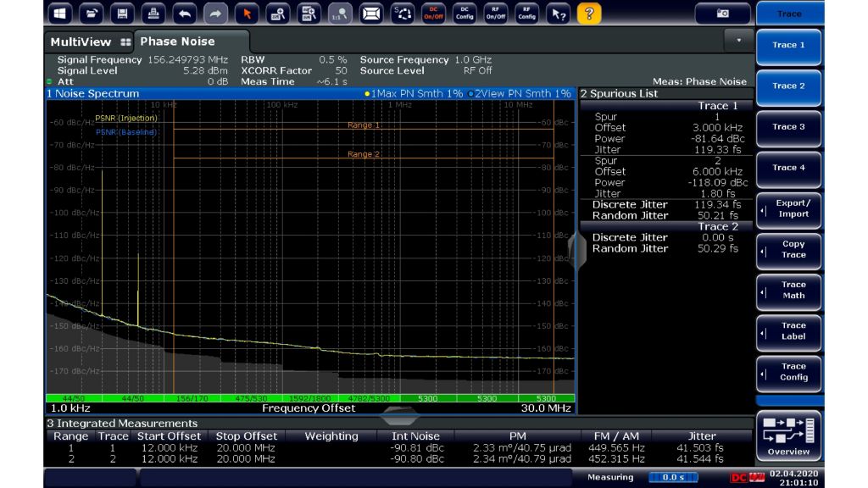Open the sequencer icon with the S symbol
This screenshot has width=868, height=488.
click(x=403, y=13)
